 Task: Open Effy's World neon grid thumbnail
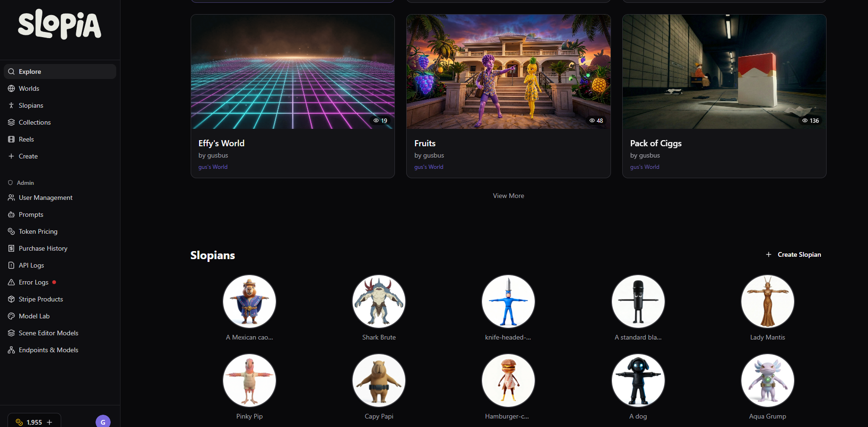pos(292,71)
